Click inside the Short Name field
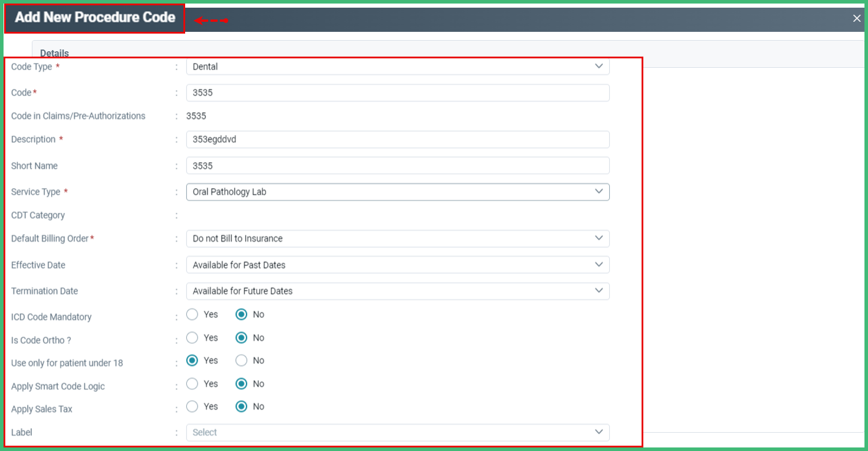868x451 pixels. click(397, 166)
